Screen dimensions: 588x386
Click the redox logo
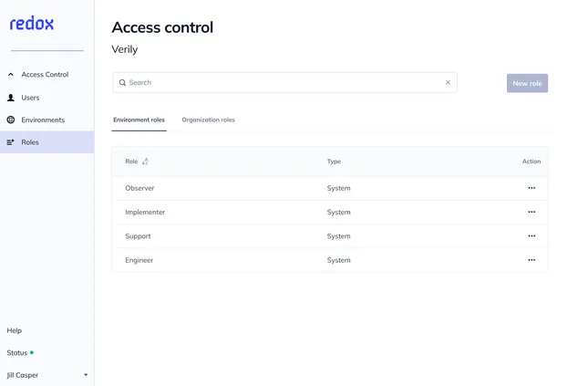(x=32, y=24)
